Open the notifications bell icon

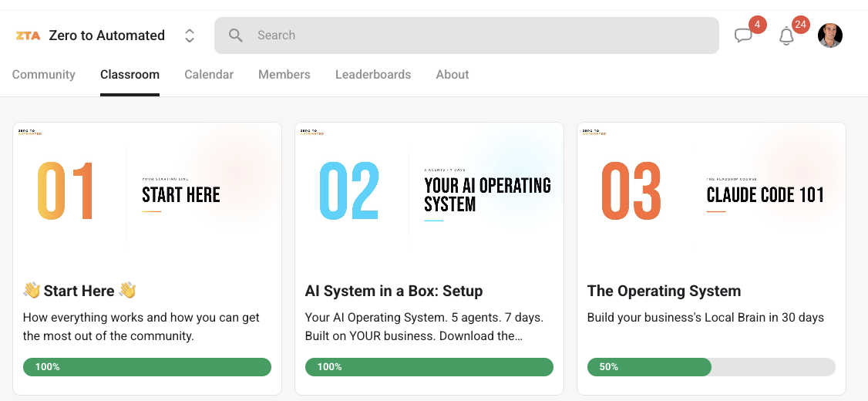pos(786,36)
